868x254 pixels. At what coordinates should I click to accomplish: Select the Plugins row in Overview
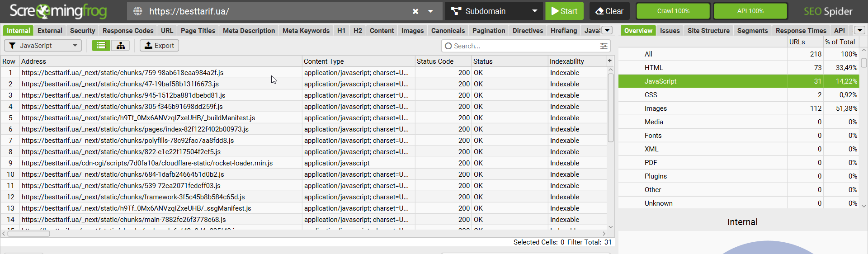click(x=739, y=176)
